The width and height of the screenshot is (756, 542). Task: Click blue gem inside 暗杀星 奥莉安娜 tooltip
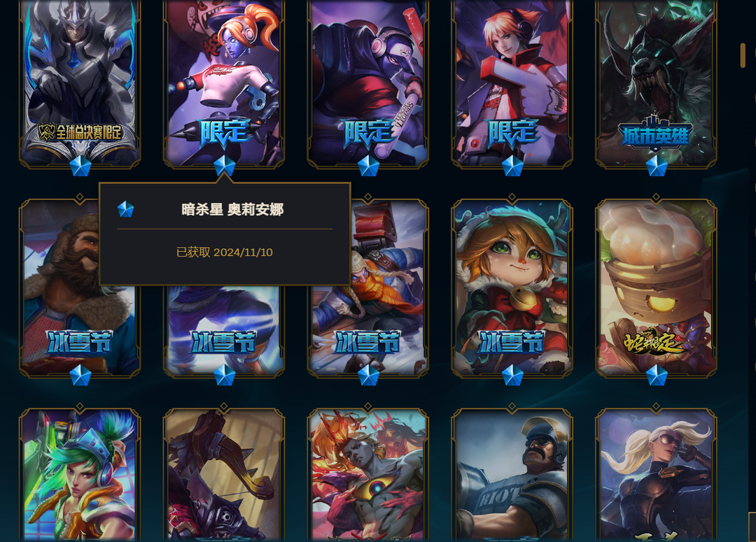pyautogui.click(x=125, y=209)
